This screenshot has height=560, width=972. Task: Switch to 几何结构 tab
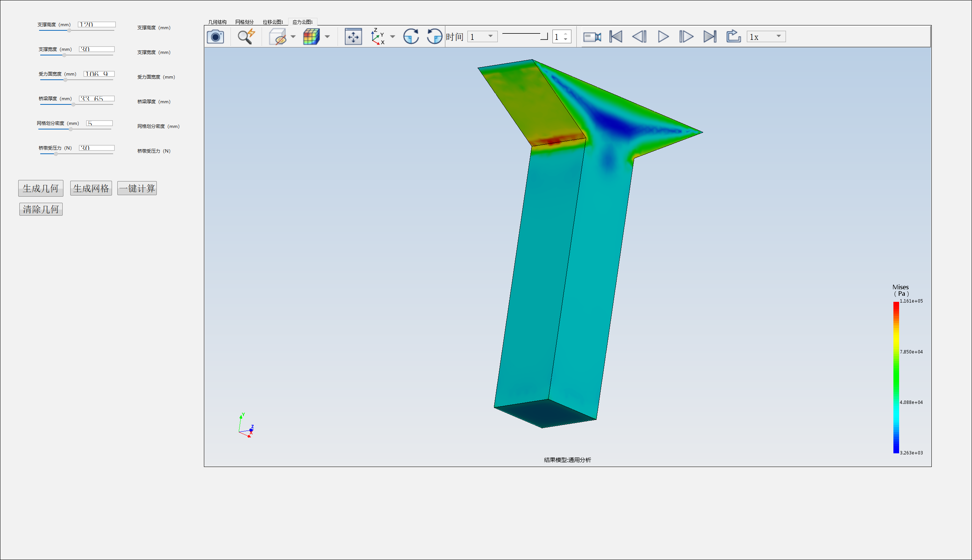(x=217, y=22)
